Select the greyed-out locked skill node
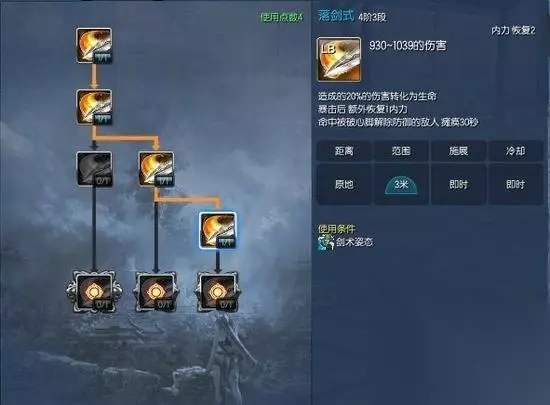This screenshot has width=550, height=405. click(94, 169)
